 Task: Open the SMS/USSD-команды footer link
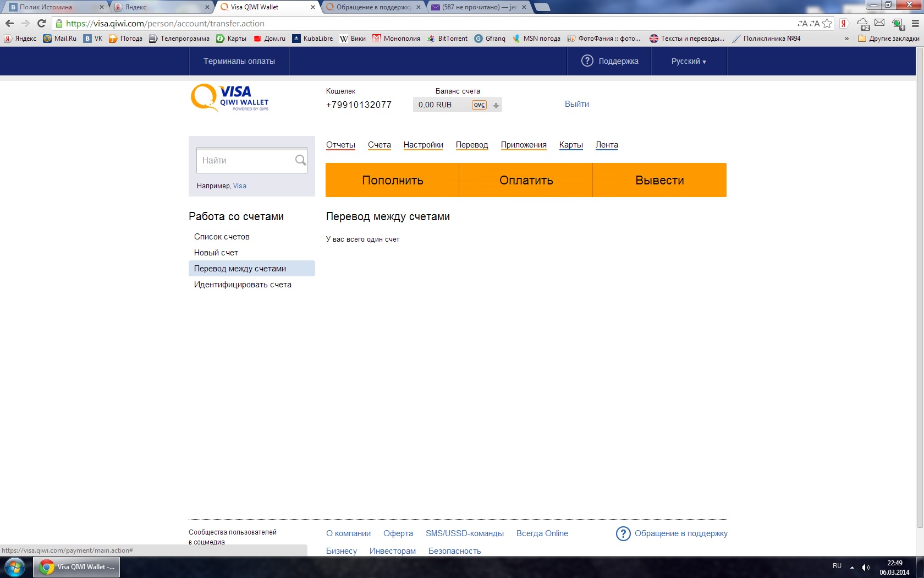click(465, 533)
